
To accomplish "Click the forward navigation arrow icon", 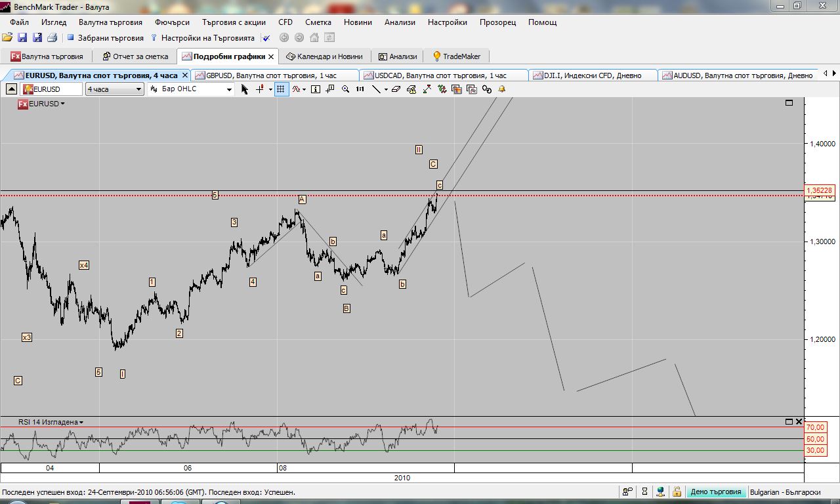I will click(x=299, y=38).
